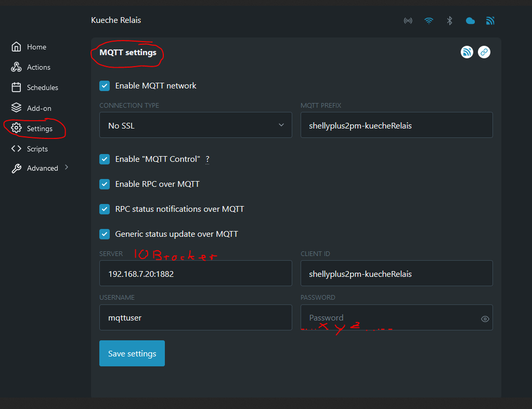Click the round MQTT icon in settings panel
Image resolution: width=532 pixels, height=409 pixels.
click(x=467, y=52)
